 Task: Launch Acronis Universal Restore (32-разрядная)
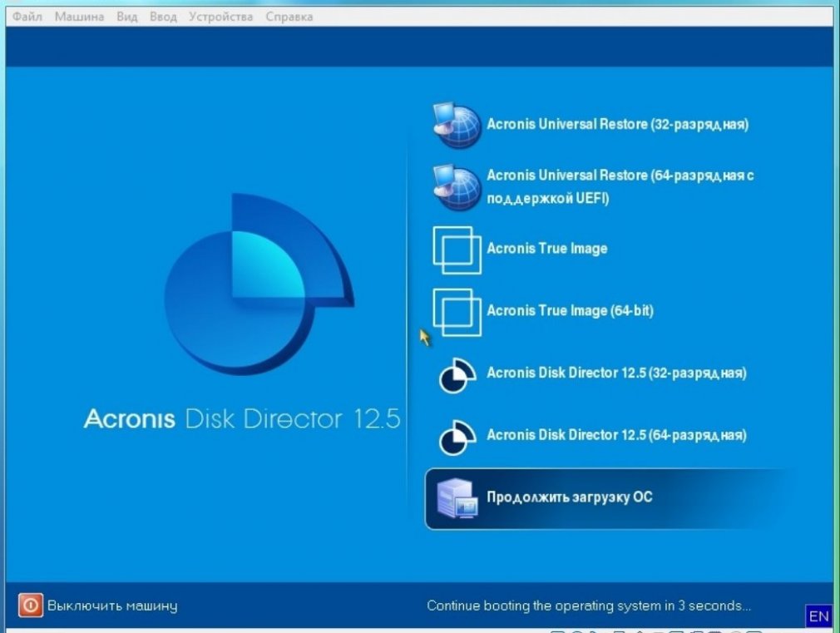click(x=618, y=124)
